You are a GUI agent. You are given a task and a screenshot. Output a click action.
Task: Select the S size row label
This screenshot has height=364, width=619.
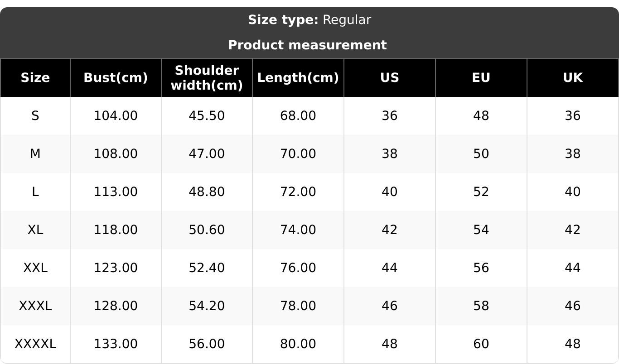coord(35,116)
